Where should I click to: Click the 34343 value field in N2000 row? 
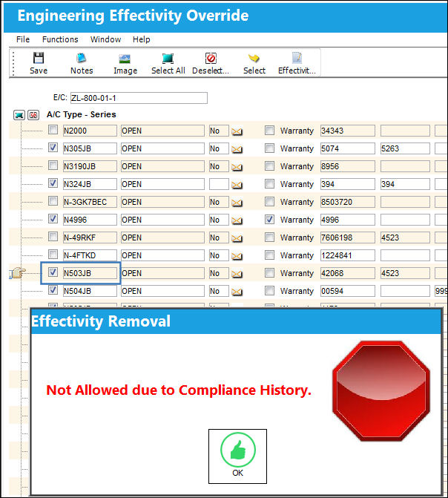[347, 131]
